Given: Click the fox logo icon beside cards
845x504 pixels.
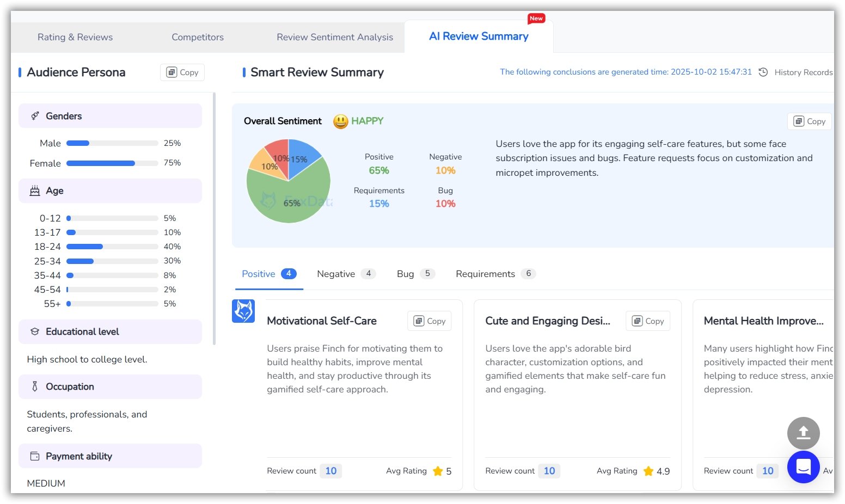Looking at the screenshot, I should click(x=243, y=311).
